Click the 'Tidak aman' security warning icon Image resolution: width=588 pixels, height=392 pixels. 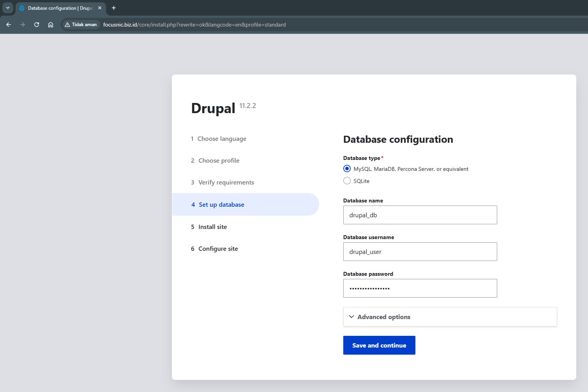point(68,25)
